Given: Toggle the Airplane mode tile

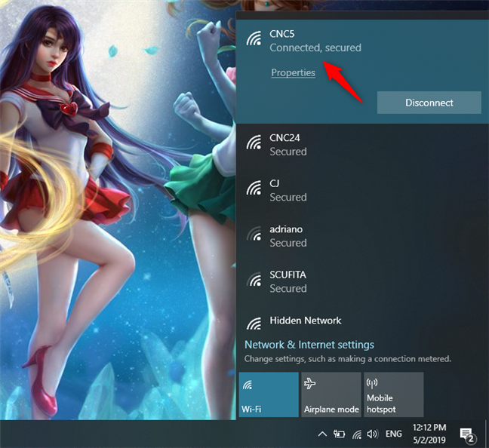Looking at the screenshot, I should click(331, 394).
